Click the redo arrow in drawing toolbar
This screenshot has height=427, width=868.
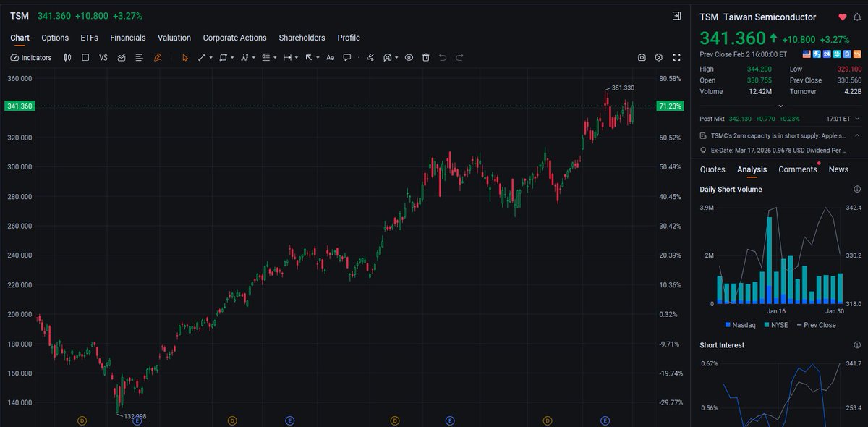point(459,57)
